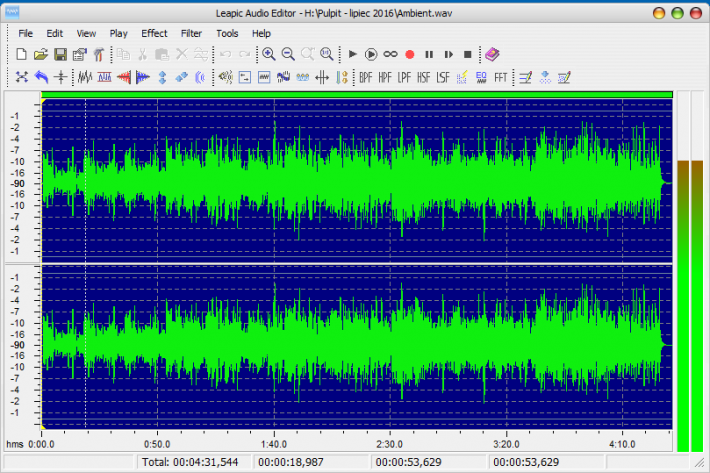Open the Edit menu

point(54,33)
